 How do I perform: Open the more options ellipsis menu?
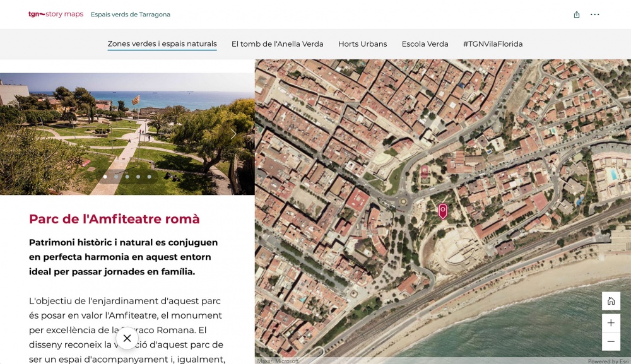click(595, 14)
